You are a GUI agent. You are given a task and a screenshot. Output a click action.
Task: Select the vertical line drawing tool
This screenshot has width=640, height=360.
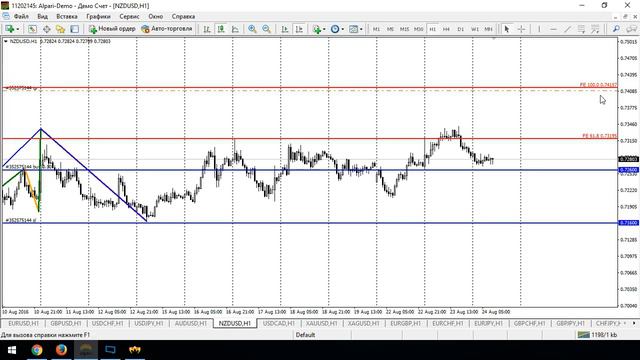539,29
